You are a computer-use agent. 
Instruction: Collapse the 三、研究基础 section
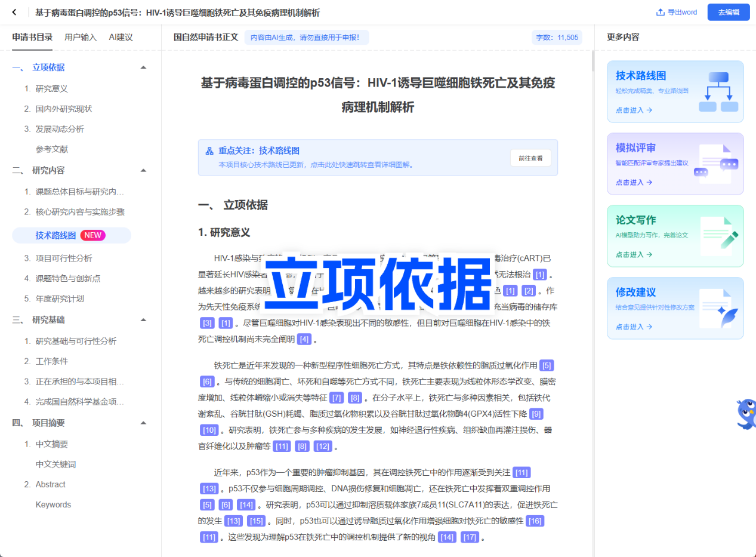[143, 320]
